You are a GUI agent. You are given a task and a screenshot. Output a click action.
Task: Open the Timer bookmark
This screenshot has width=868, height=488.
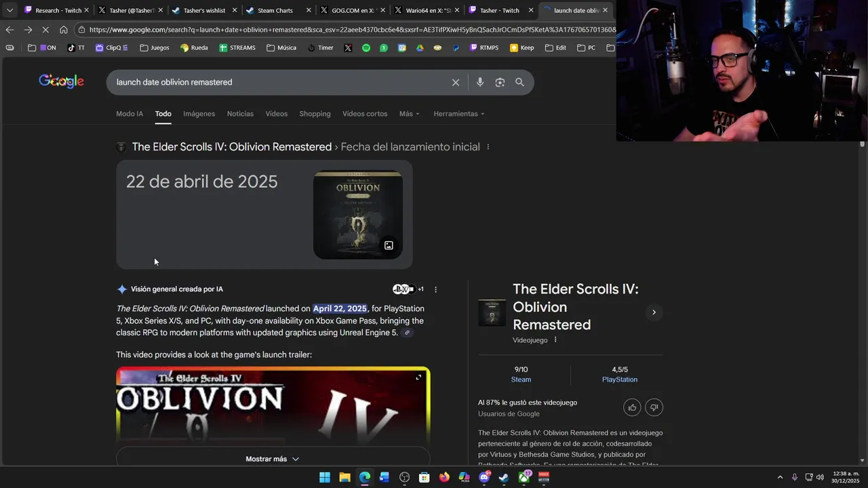click(x=320, y=47)
